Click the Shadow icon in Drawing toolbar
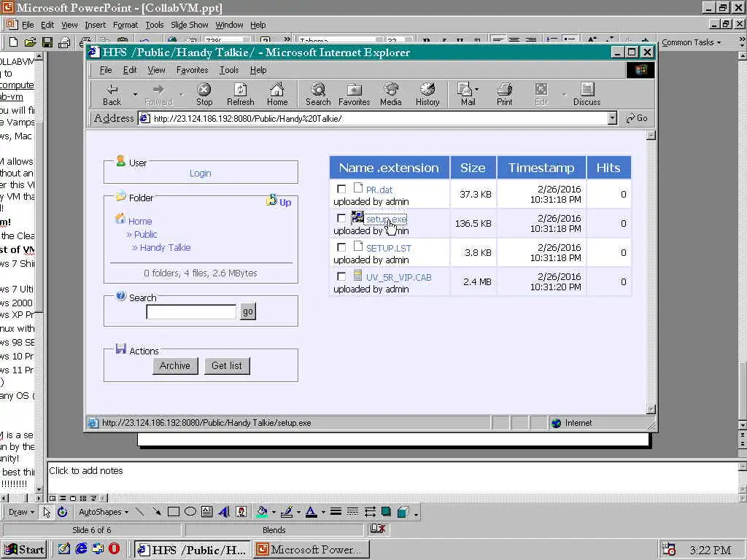 pos(386,512)
